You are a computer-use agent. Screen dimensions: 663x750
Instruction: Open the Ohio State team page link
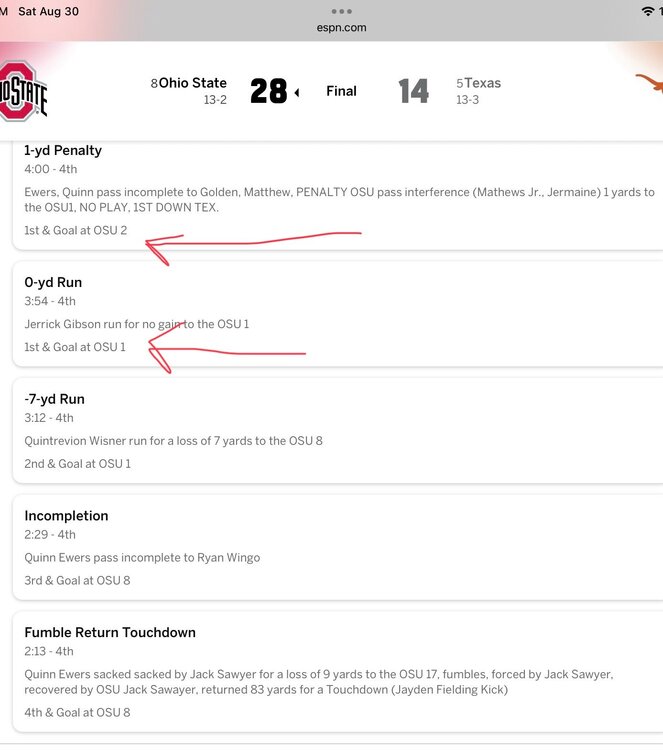(x=193, y=83)
